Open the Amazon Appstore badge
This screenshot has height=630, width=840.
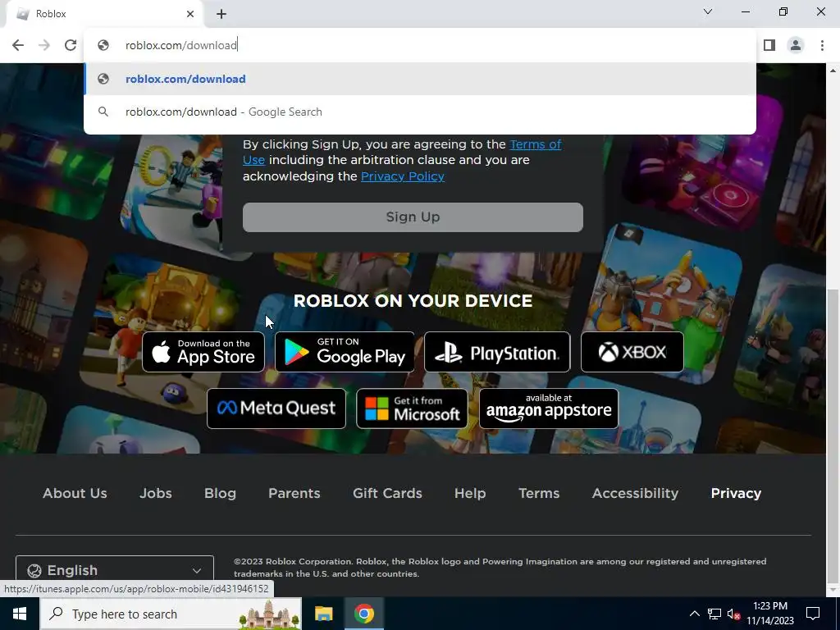549,409
